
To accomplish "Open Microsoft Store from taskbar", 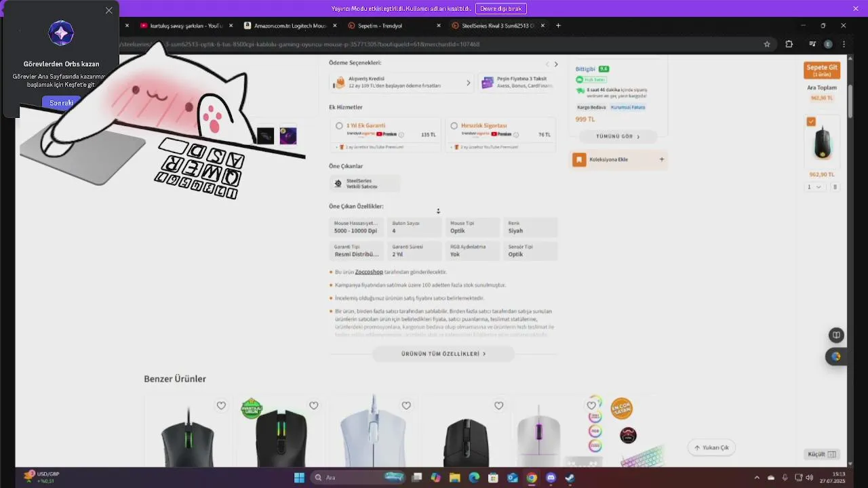I will (493, 477).
